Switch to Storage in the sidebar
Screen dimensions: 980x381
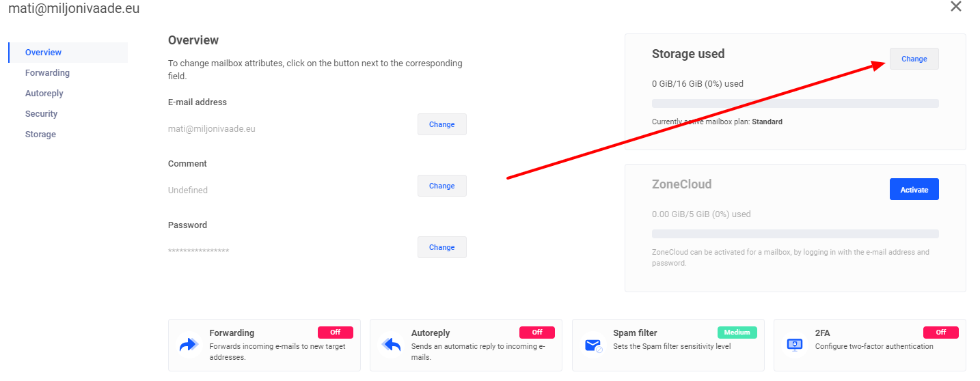40,135
